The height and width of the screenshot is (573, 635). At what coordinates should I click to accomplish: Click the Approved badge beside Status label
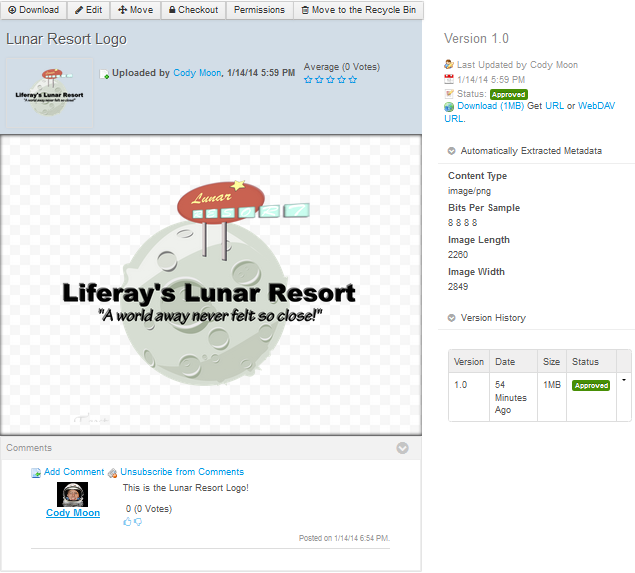(509, 94)
